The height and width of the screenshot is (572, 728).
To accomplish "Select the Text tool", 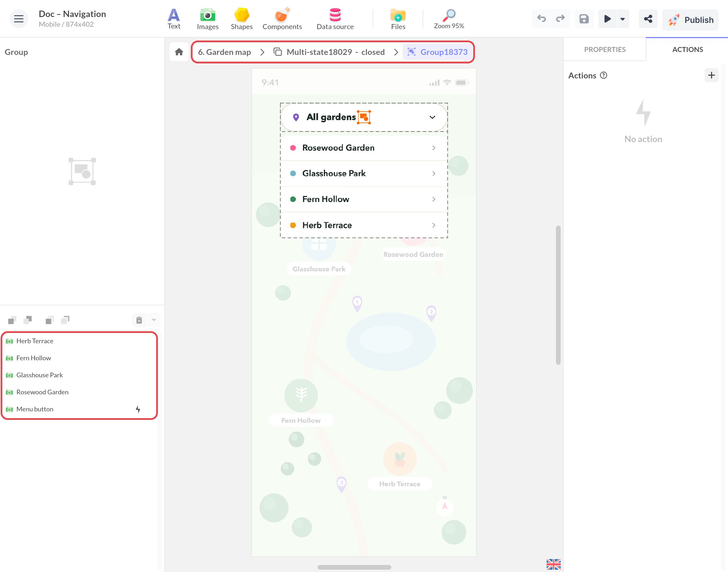I will click(x=174, y=19).
